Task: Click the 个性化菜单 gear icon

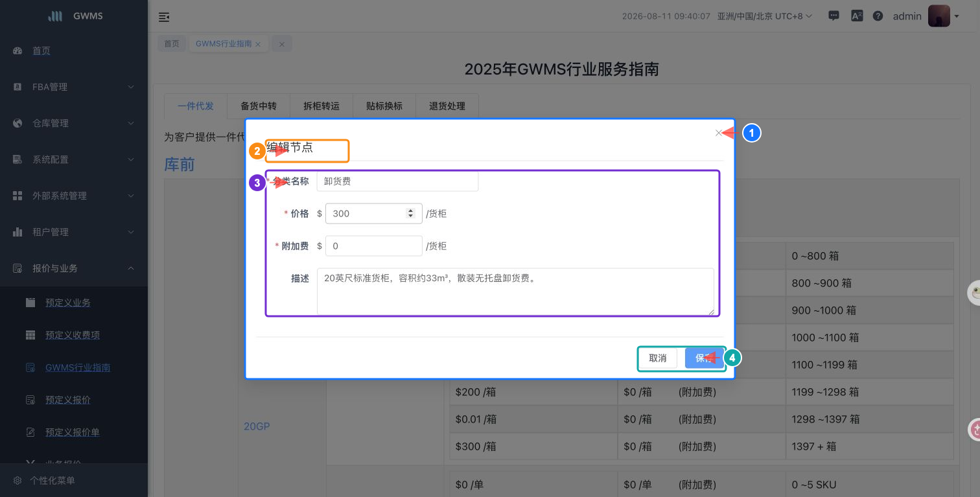Action: [17, 481]
